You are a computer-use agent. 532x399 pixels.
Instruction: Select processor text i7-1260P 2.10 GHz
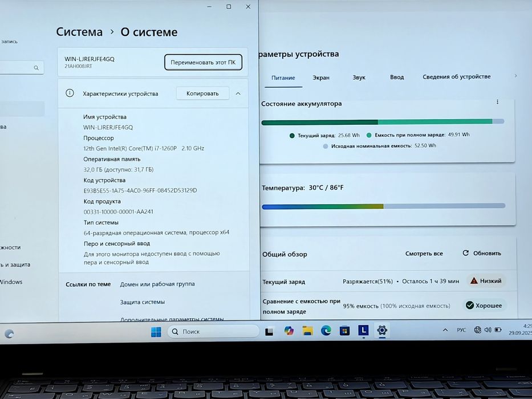pyautogui.click(x=144, y=148)
